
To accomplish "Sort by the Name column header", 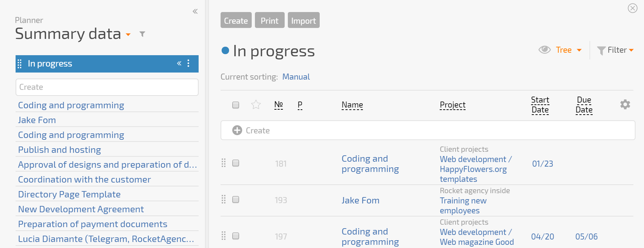I will pos(352,105).
